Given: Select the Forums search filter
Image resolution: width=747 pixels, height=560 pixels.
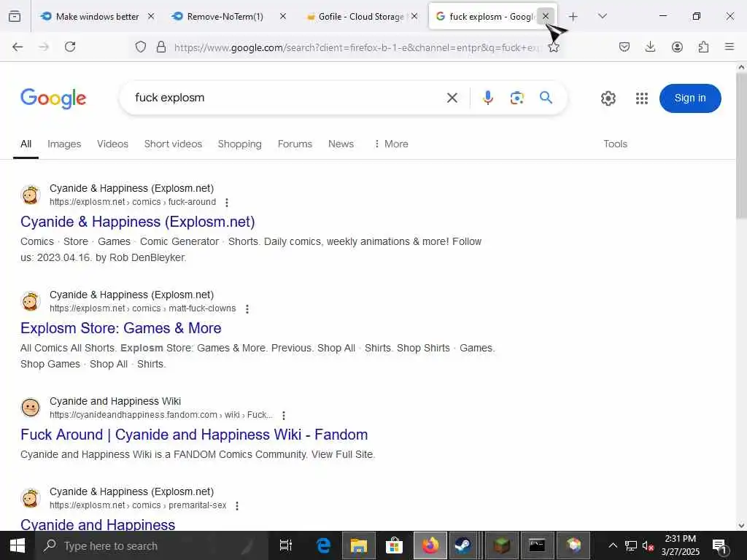Looking at the screenshot, I should [295, 144].
